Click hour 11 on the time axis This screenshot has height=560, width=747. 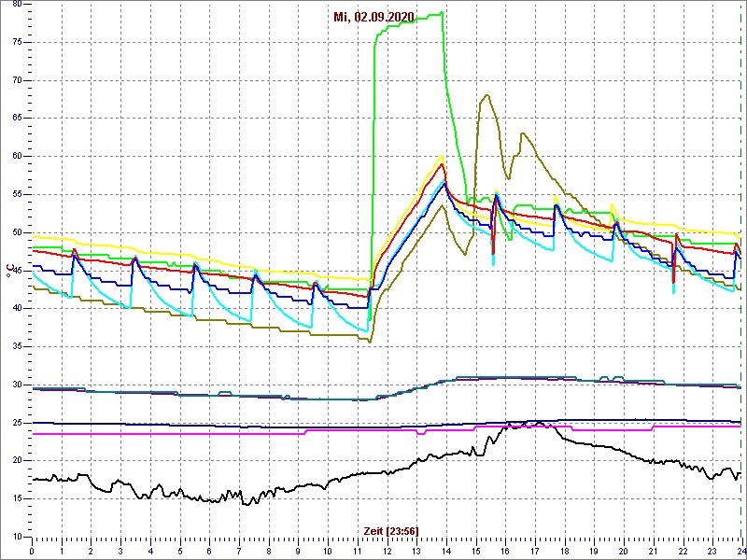click(x=358, y=550)
